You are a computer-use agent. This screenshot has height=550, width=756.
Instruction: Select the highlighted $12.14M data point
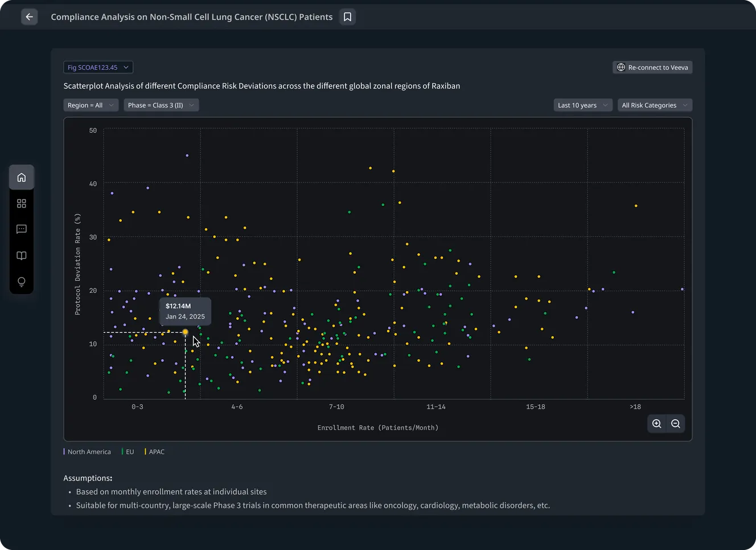tap(185, 332)
